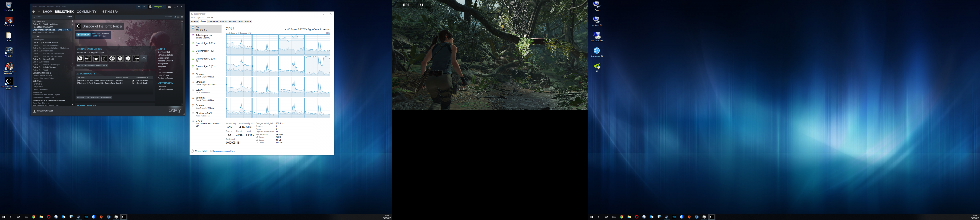
Task: Launch Shadow of the Tomb Raider desktop shortcut
Action: pos(8,84)
